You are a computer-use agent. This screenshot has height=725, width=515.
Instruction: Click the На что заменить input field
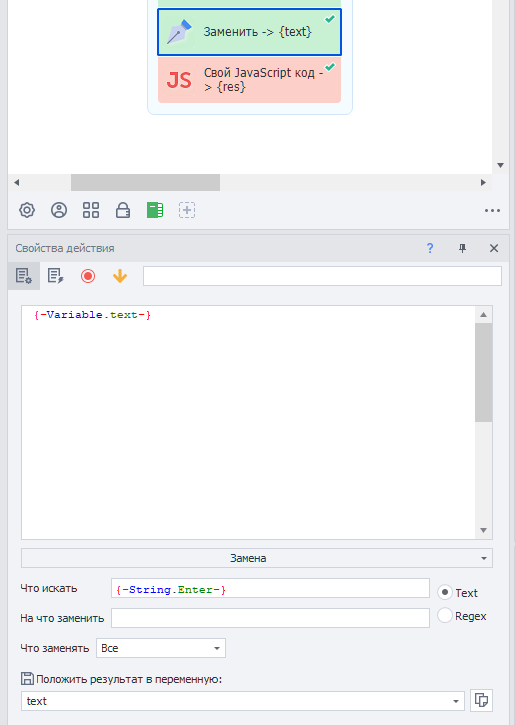270,618
